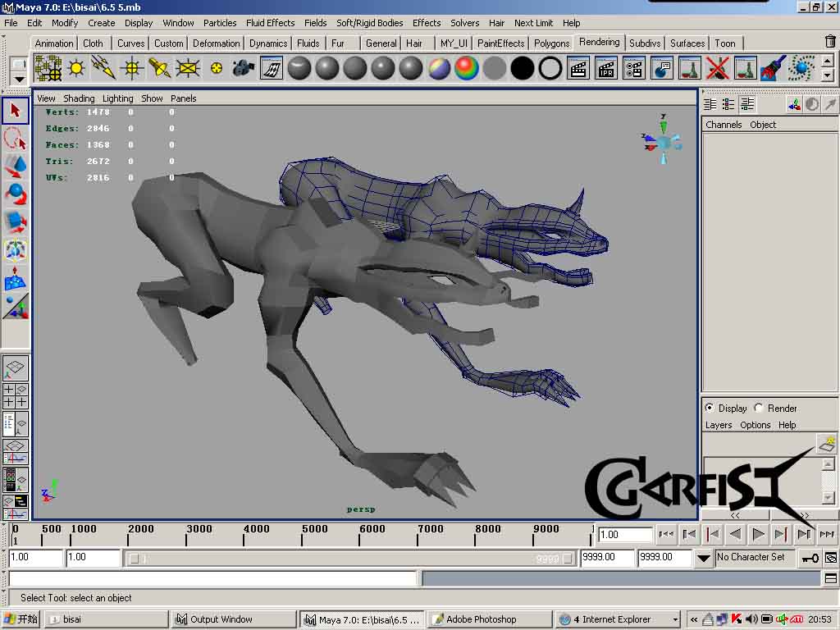840x630 pixels.
Task: Activate the Lasso selection tool
Action: tap(15, 138)
